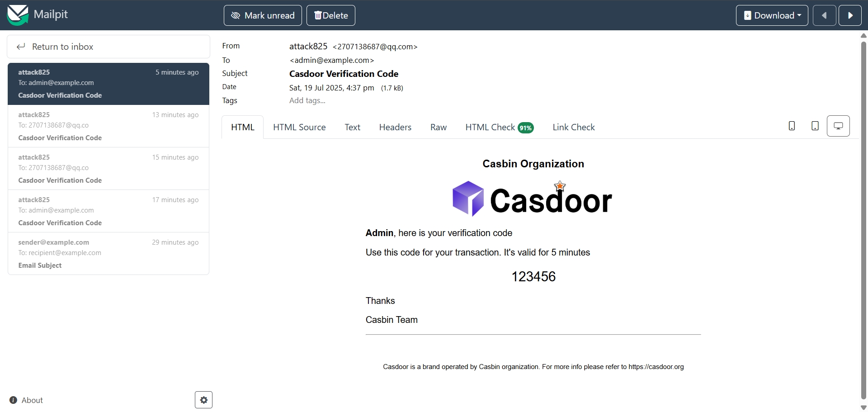Viewport: 868px width, 412px height.
Task: Switch to Headers tab
Action: [x=395, y=128]
